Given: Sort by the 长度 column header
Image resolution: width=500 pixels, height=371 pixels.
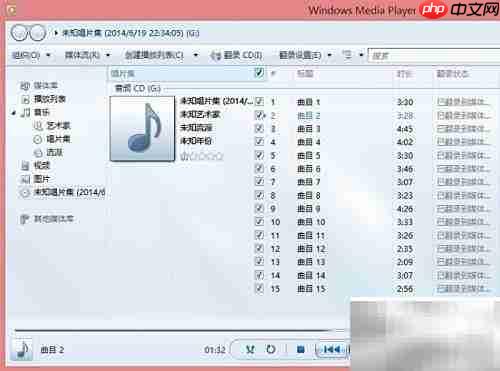Looking at the screenshot, I should coord(404,73).
